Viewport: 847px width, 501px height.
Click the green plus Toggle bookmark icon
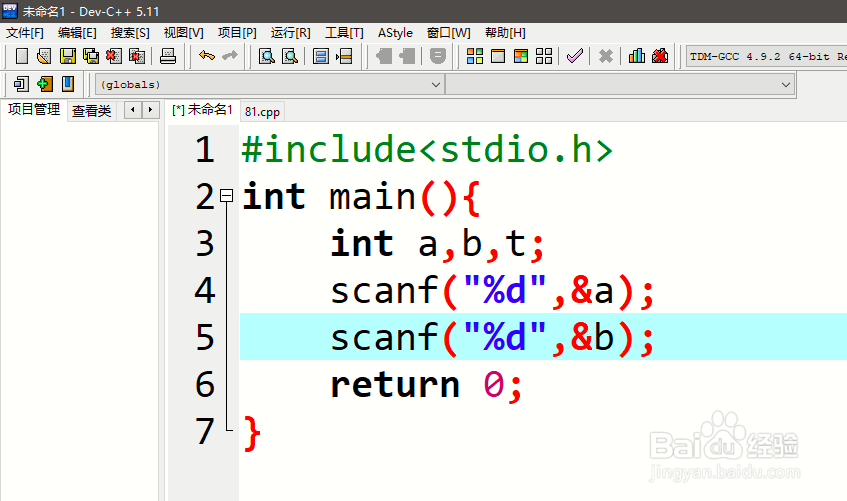[x=45, y=84]
